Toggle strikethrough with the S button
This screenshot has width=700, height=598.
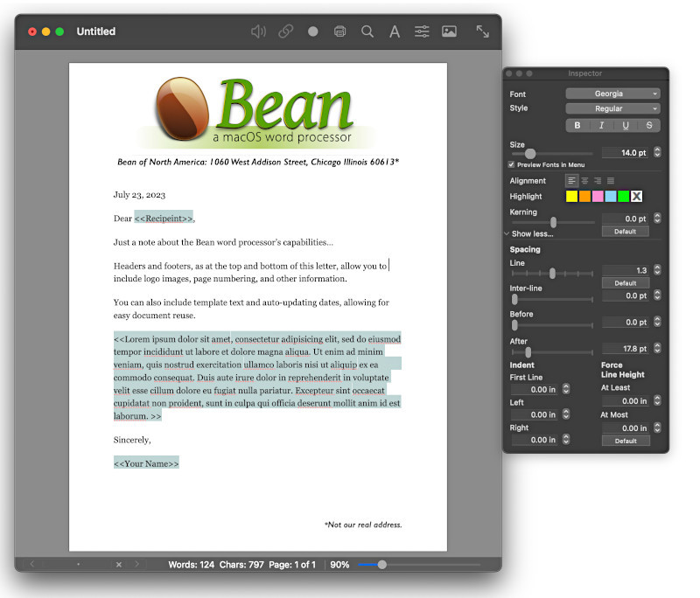point(649,125)
